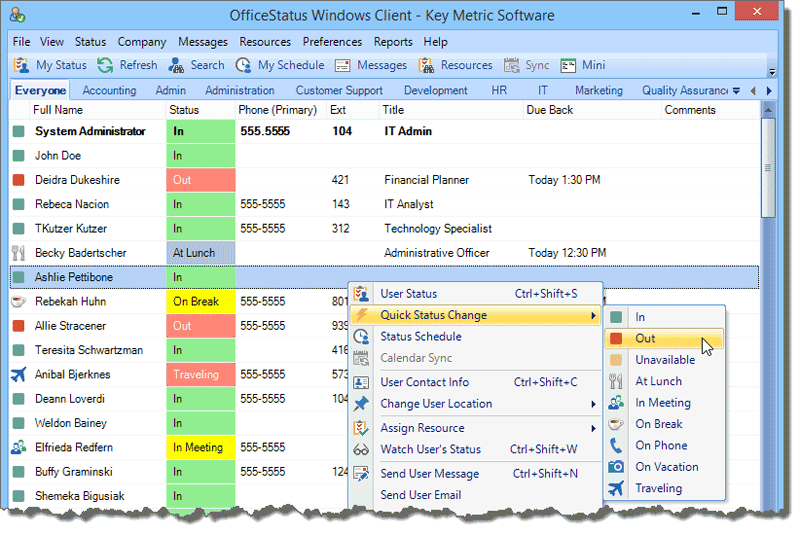Viewport: 800px width, 535px height.
Task: Open the Status menu
Action: point(90,42)
